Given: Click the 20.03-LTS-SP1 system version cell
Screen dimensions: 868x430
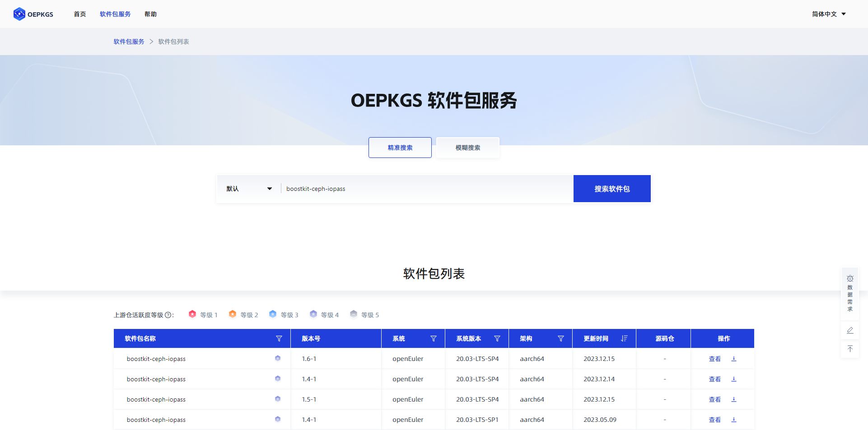Looking at the screenshot, I should pyautogui.click(x=477, y=420).
